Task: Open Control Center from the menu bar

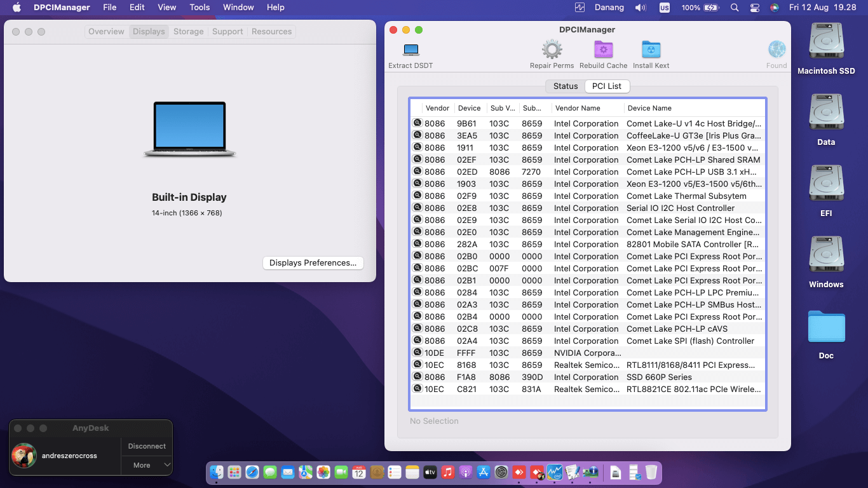Action: click(754, 8)
